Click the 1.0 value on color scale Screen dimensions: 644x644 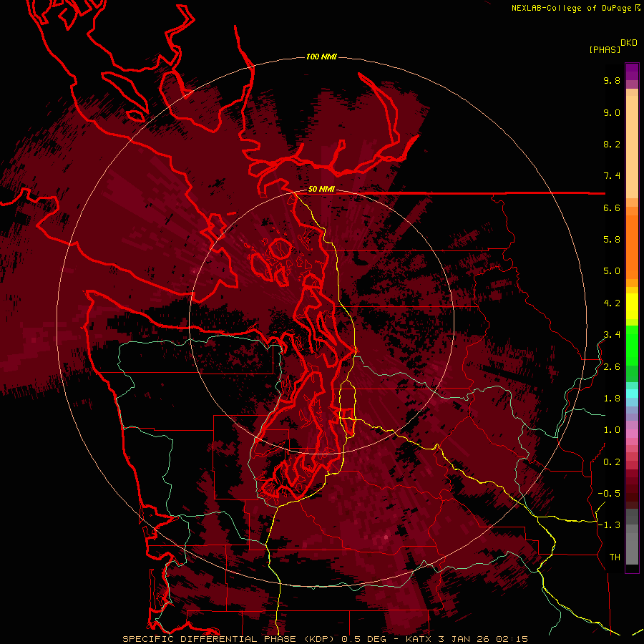pos(612,430)
